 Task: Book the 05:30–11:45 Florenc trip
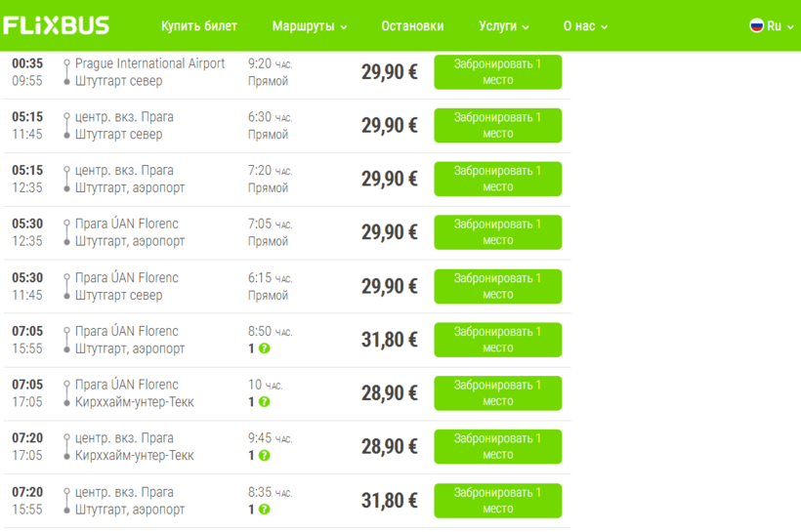[x=497, y=287]
